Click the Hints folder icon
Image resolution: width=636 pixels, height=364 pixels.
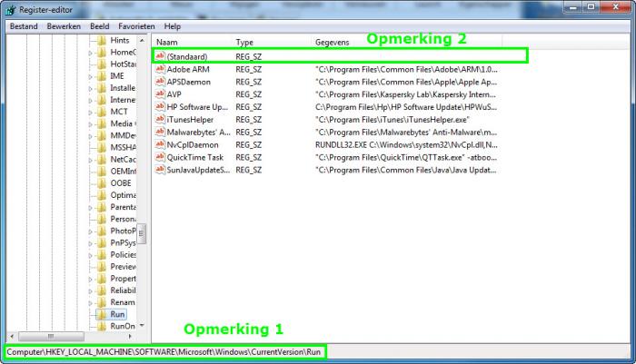pyautogui.click(x=102, y=40)
